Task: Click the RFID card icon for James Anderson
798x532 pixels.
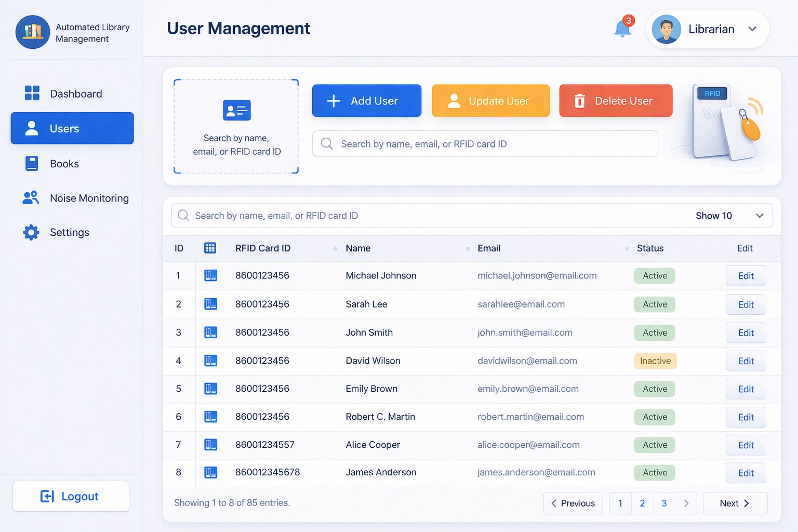Action: pyautogui.click(x=210, y=472)
